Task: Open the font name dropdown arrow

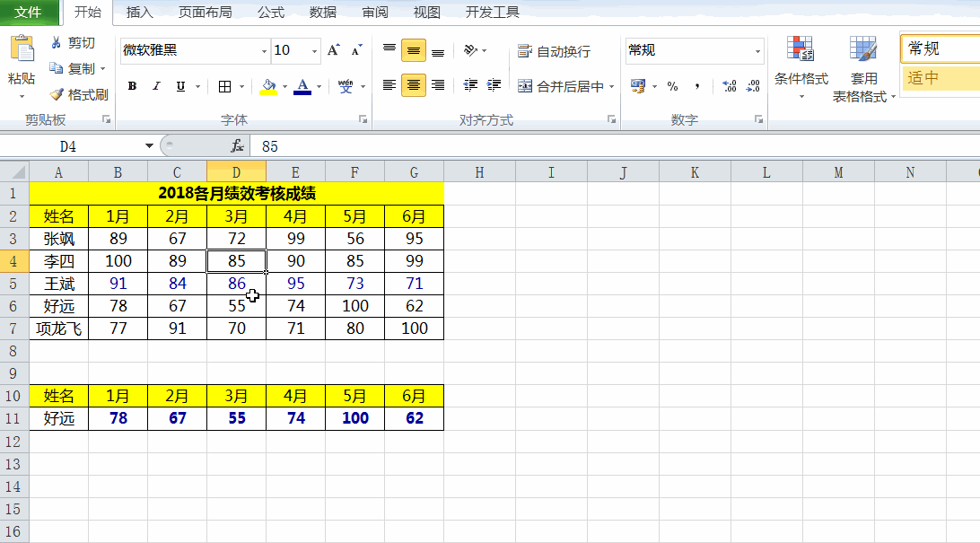Action: [264, 51]
